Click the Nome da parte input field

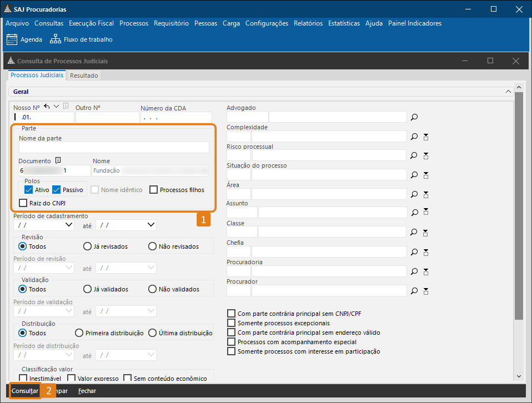coord(114,147)
